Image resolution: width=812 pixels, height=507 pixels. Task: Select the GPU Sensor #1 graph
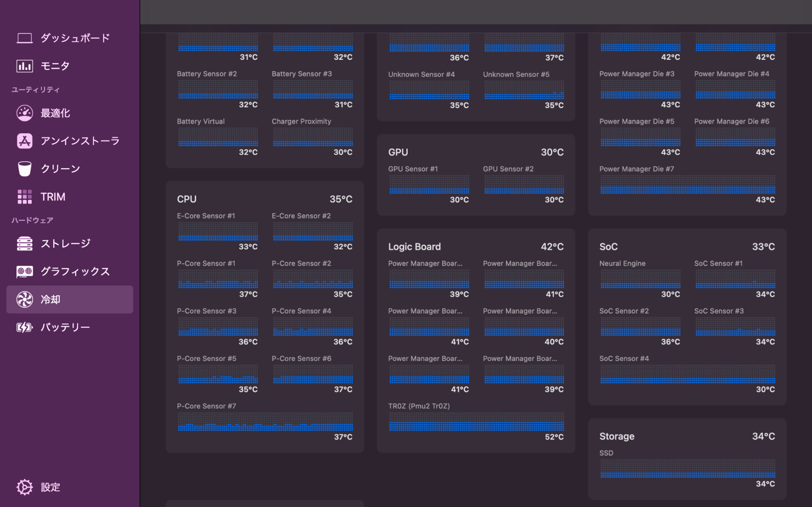point(429,184)
